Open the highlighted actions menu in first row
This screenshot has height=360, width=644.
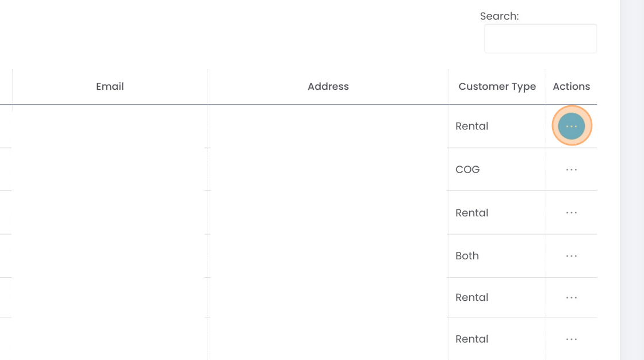point(572,126)
